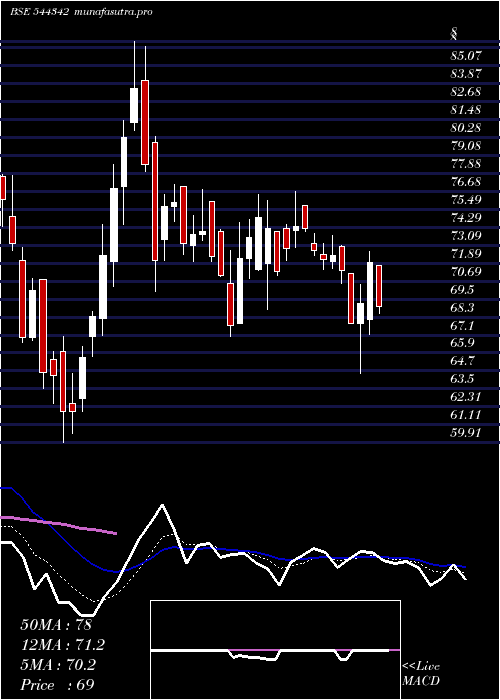
Task: Select the 67.1 price axis label
Action: tap(463, 325)
